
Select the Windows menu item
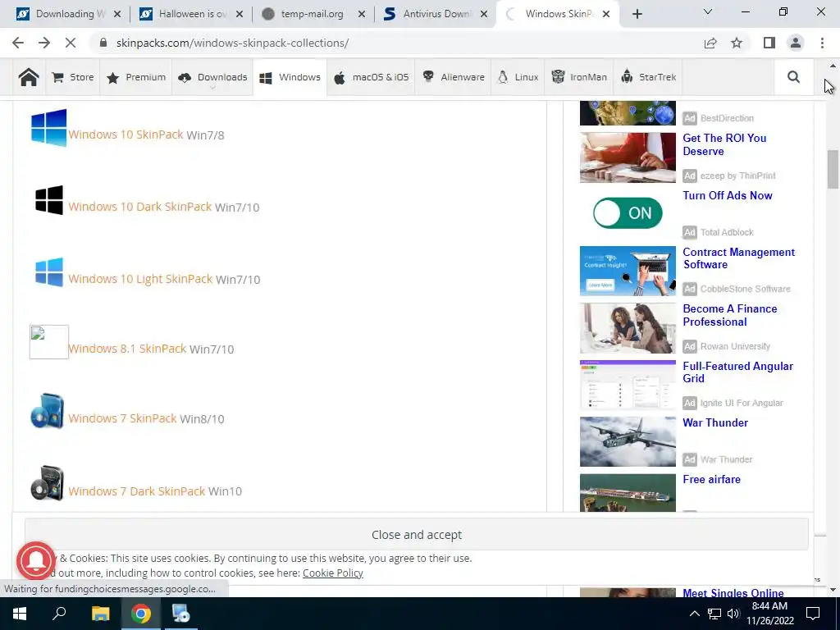point(290,77)
